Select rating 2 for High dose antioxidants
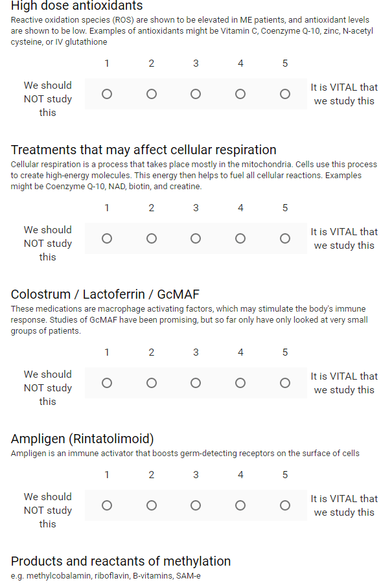 click(x=152, y=94)
